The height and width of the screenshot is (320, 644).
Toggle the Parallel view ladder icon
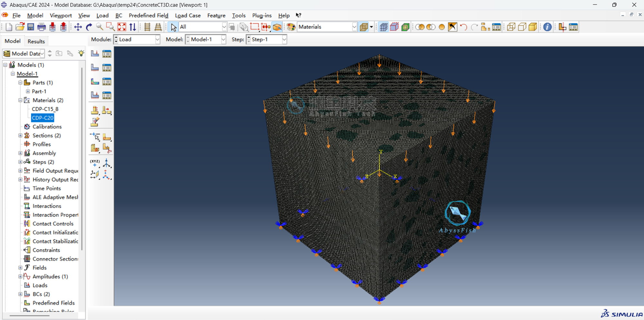point(147,27)
